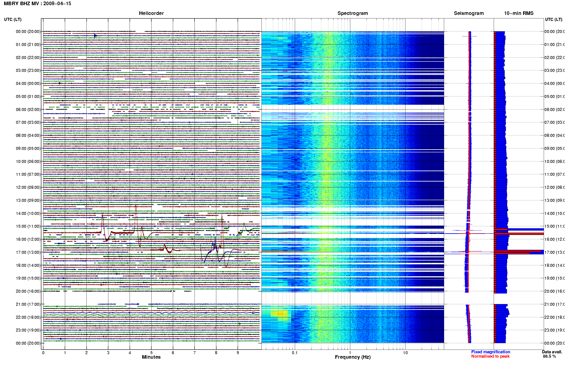Click left axis time label "21:00 (17:00)"
Screen dimensions: 588x368
tap(28, 304)
